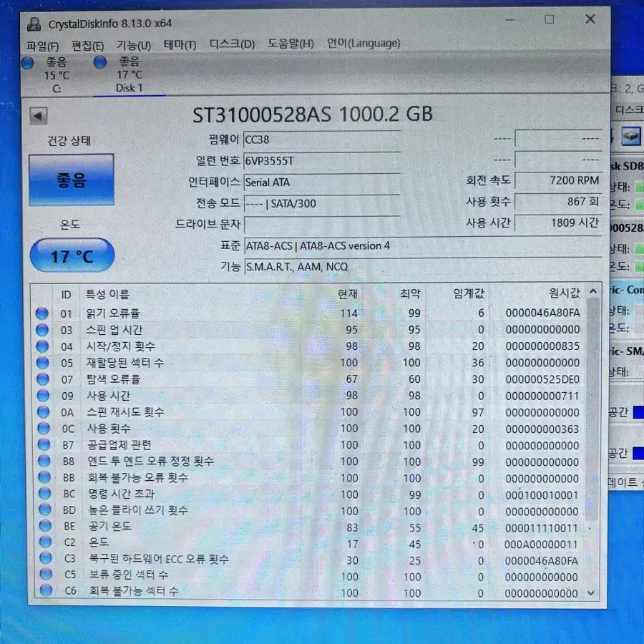
Task: Select raw value 0000046A80FA in row 01
Action: (542, 313)
